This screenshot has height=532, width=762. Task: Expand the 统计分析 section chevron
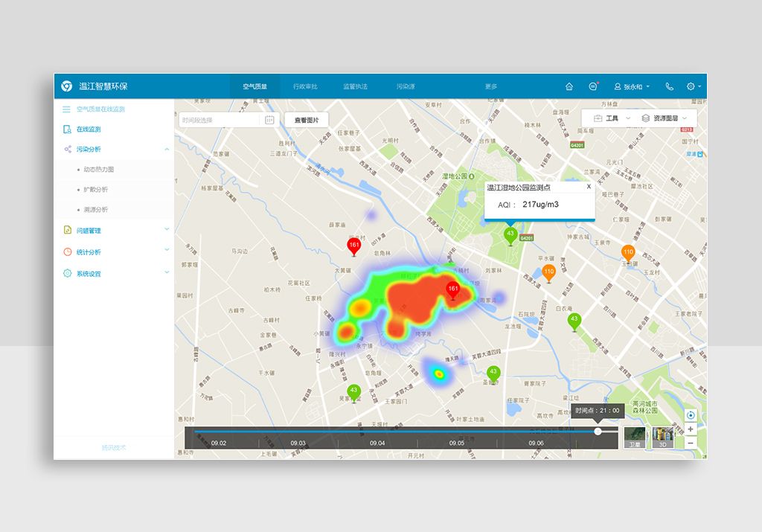[167, 250]
